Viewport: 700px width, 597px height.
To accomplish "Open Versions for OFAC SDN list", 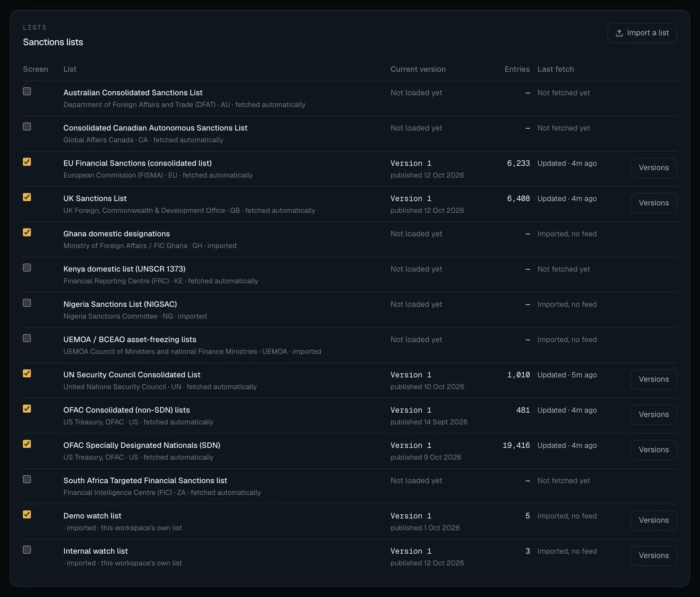I will pos(654,450).
